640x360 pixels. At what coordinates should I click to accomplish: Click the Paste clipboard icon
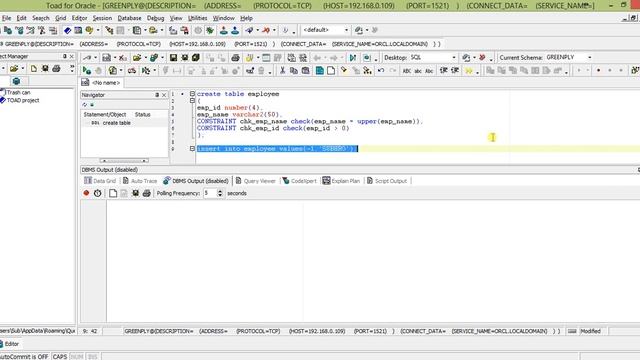[305, 71]
